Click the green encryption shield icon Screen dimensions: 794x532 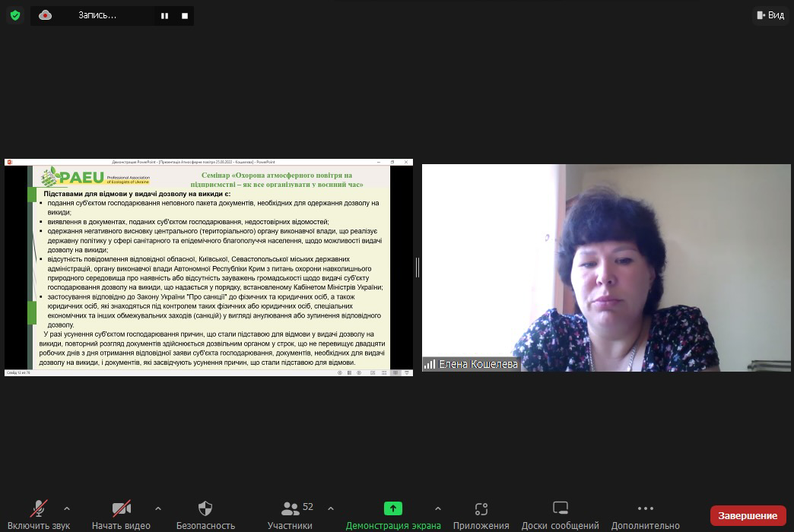(x=14, y=15)
